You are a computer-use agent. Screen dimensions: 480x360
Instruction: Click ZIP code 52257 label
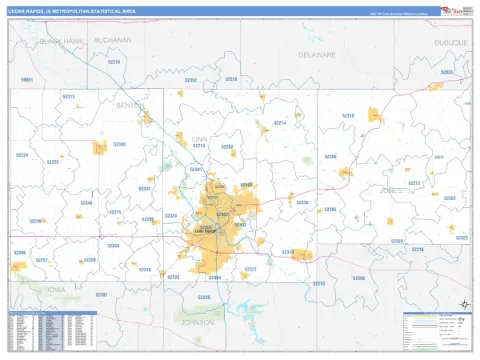click(x=42, y=260)
